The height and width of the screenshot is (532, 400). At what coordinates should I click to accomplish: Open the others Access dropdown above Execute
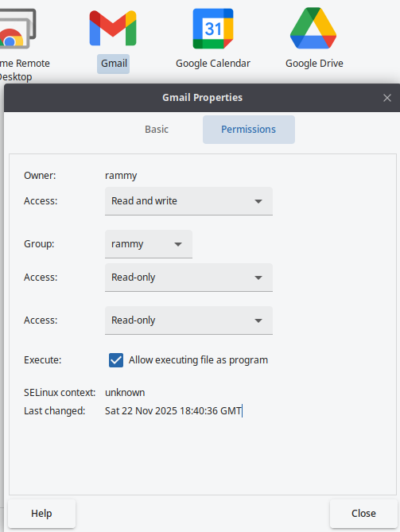188,320
